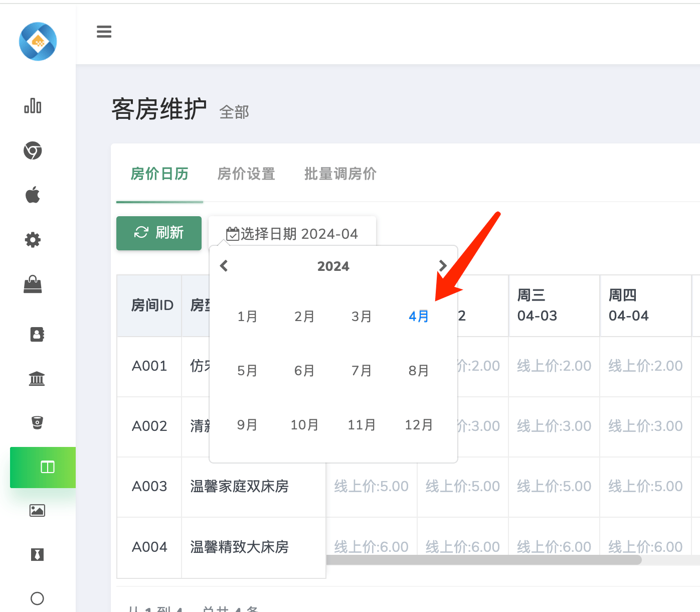700x612 pixels.
Task: Click A003 线上价:5.00 under 04-03
Action: [554, 487]
